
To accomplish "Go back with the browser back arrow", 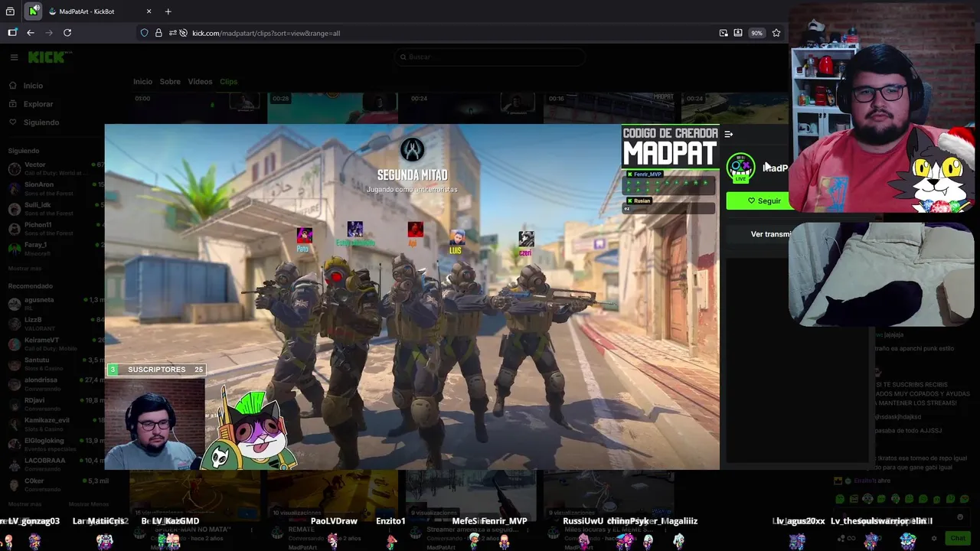I will 31,33.
